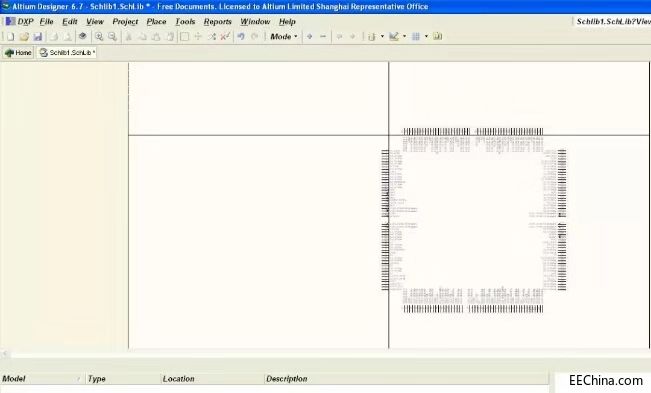The width and height of the screenshot is (651, 393).
Task: Sort models by Description column header
Action: click(x=287, y=379)
